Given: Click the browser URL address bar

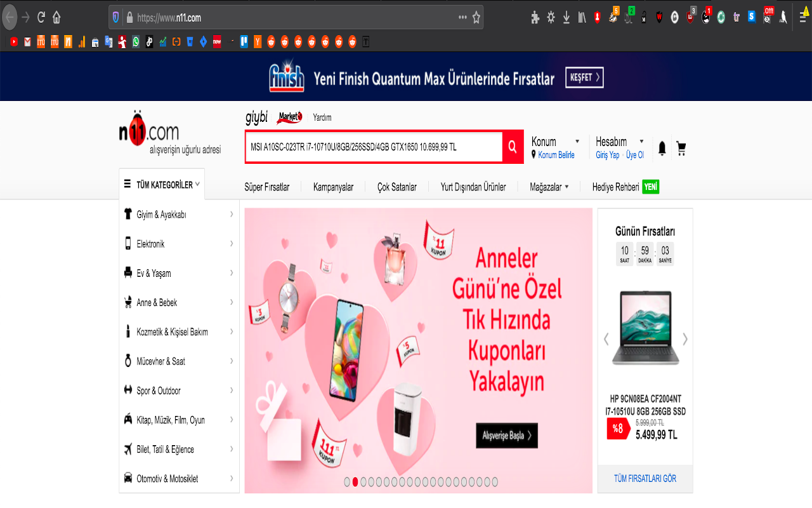Looking at the screenshot, I should pos(295,18).
